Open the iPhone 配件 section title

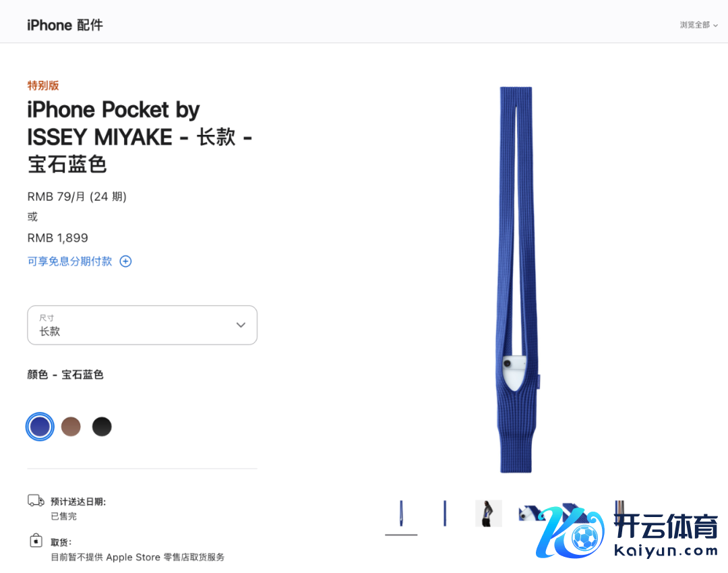(65, 25)
